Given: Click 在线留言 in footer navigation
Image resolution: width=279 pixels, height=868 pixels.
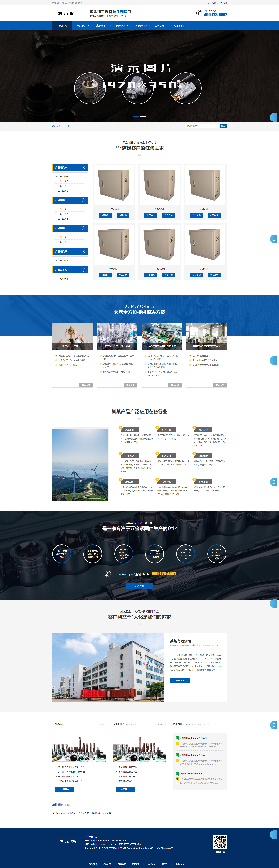Looking at the screenshot, I should [x=165, y=864].
